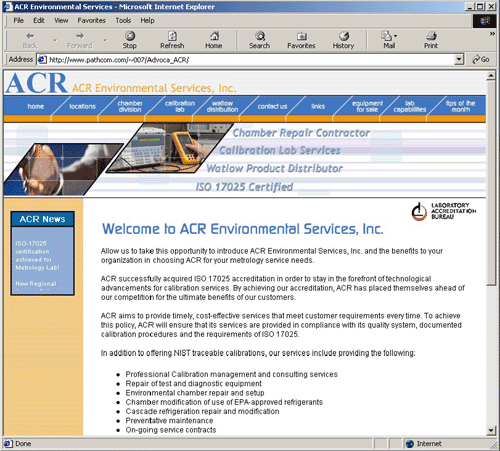Expand the Mail button dropdown arrow
The image size is (500, 451).
(395, 36)
